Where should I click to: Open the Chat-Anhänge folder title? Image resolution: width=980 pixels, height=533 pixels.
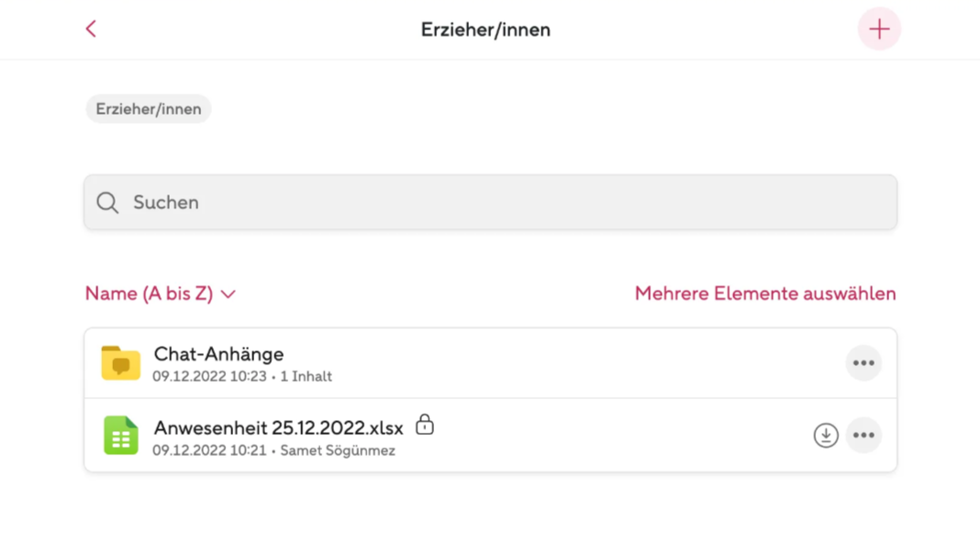218,354
